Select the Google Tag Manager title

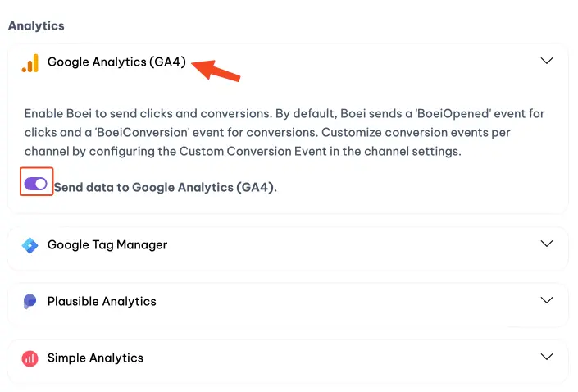107,244
